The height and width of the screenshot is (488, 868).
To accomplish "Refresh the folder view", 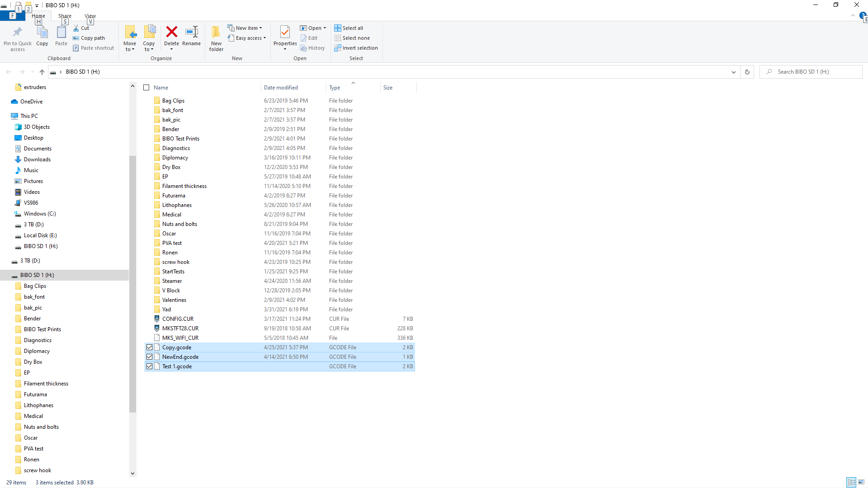I will click(x=747, y=71).
